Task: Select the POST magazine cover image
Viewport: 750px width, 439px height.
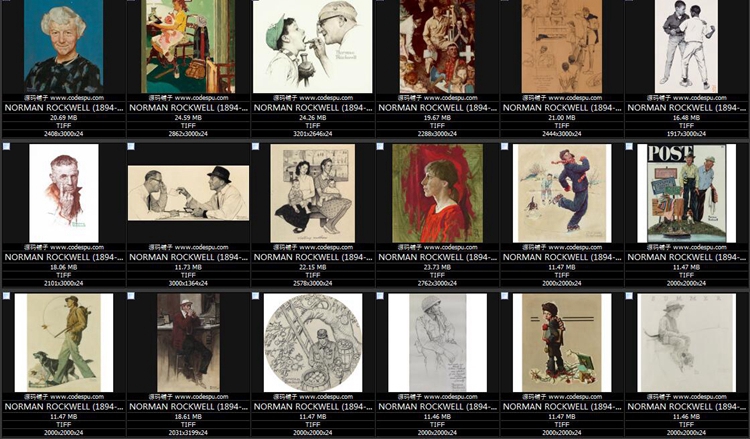Action: coord(686,193)
